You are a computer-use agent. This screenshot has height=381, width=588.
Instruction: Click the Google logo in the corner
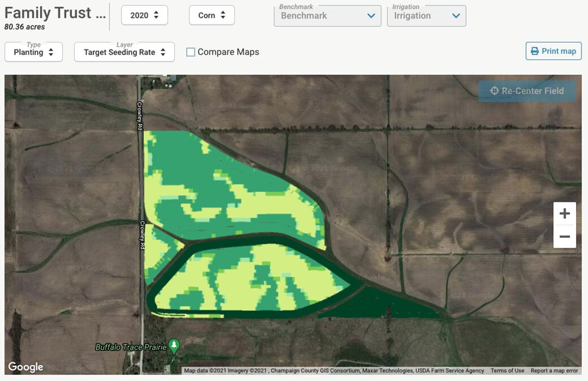point(24,367)
